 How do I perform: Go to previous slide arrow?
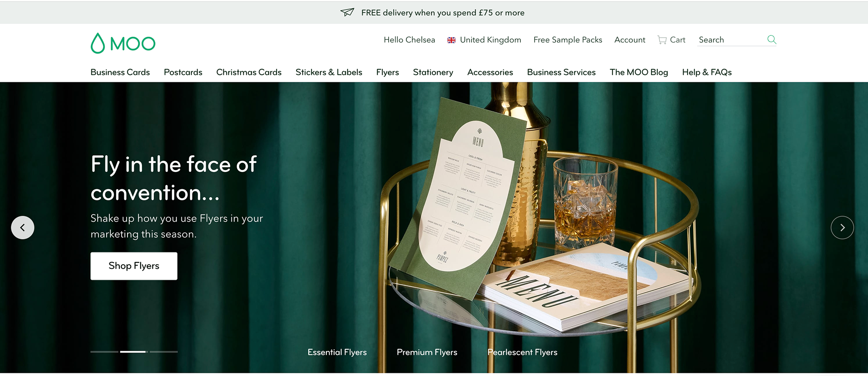pos(23,228)
